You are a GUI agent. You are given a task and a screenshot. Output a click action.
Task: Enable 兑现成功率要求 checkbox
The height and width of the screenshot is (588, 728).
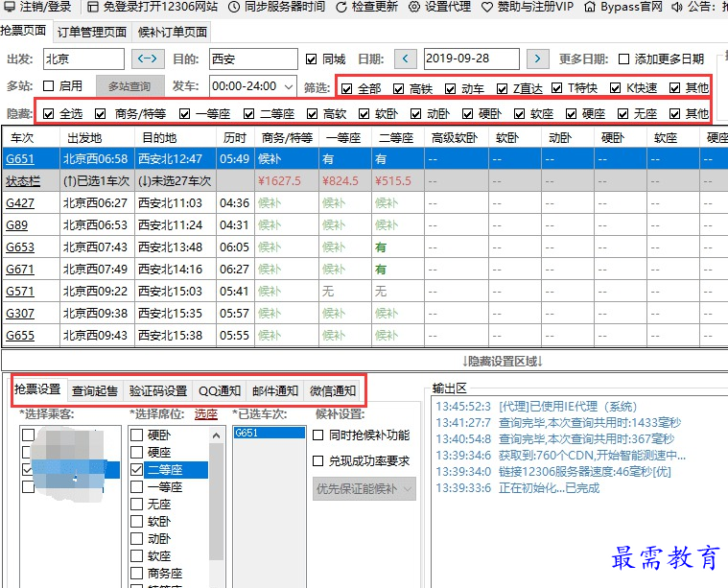(318, 460)
